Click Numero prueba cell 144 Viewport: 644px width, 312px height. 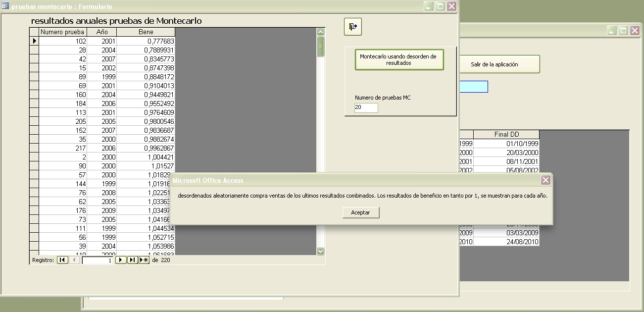click(63, 184)
